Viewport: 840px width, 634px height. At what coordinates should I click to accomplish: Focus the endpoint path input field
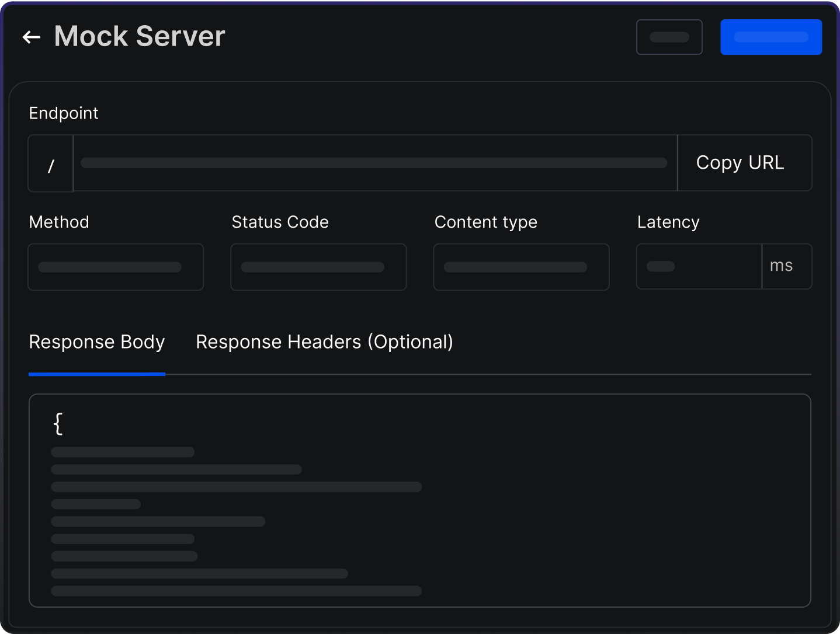pyautogui.click(x=374, y=163)
